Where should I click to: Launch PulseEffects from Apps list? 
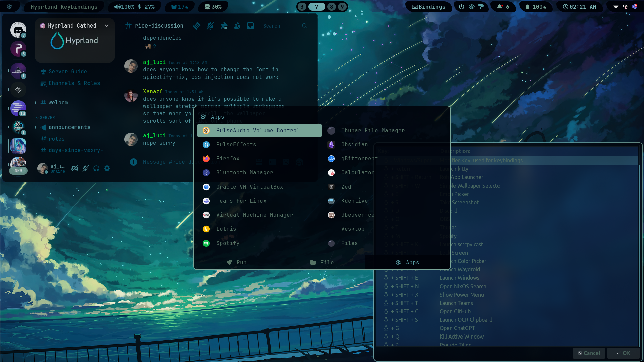(x=259, y=144)
